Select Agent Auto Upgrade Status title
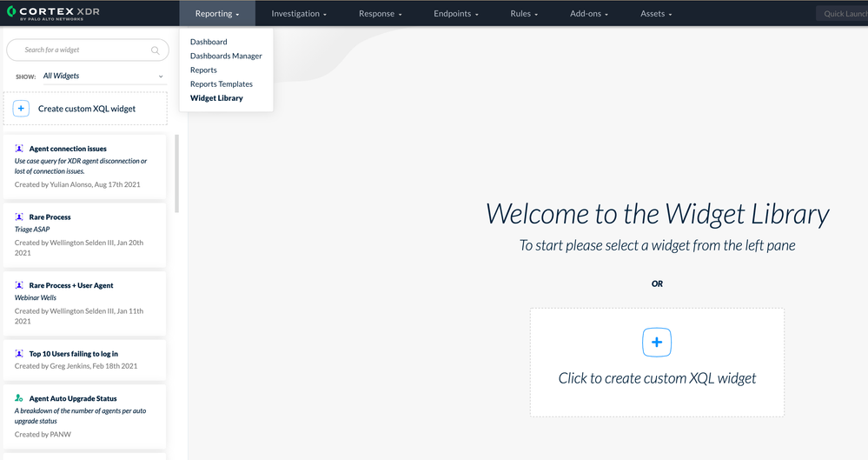 click(72, 398)
